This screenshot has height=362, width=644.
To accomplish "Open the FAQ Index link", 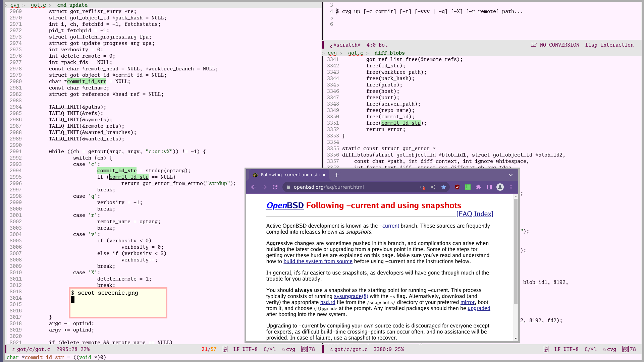I will (475, 214).
